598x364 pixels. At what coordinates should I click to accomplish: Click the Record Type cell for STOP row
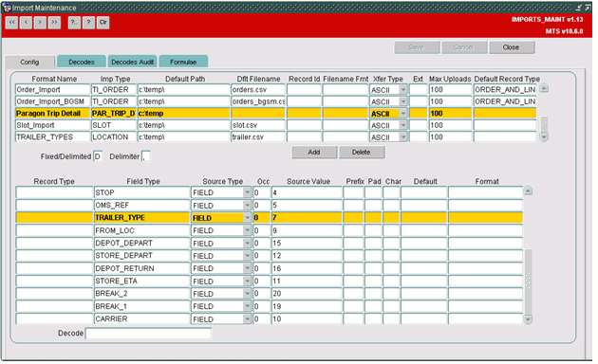54,192
